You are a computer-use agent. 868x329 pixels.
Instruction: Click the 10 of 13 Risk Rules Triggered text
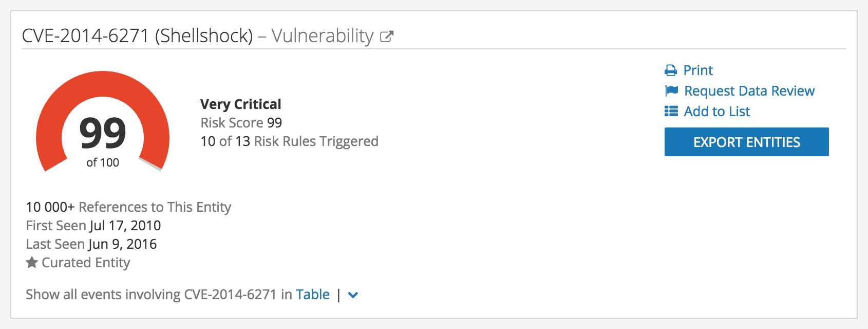coord(289,141)
